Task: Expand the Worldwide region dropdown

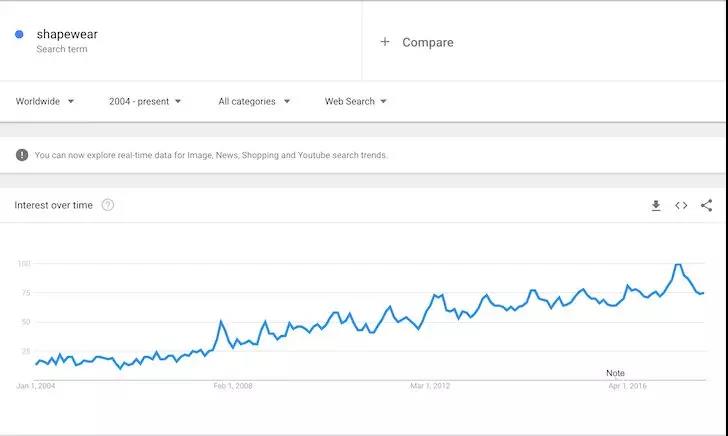Action: click(x=45, y=101)
